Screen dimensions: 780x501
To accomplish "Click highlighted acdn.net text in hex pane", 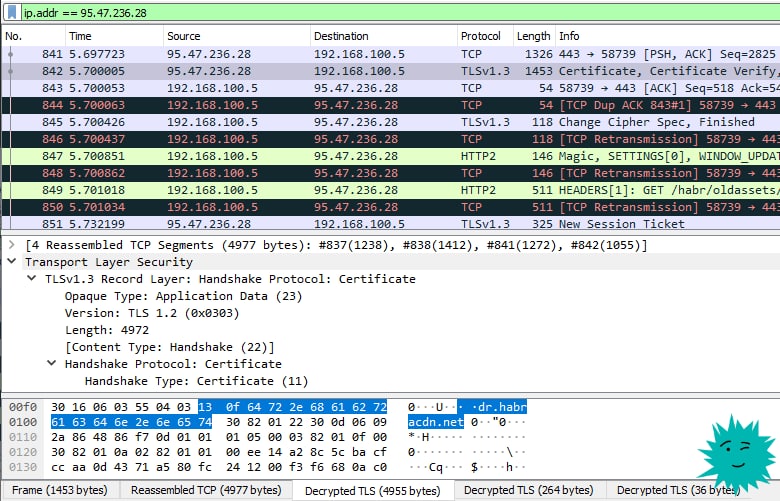I will 435,422.
